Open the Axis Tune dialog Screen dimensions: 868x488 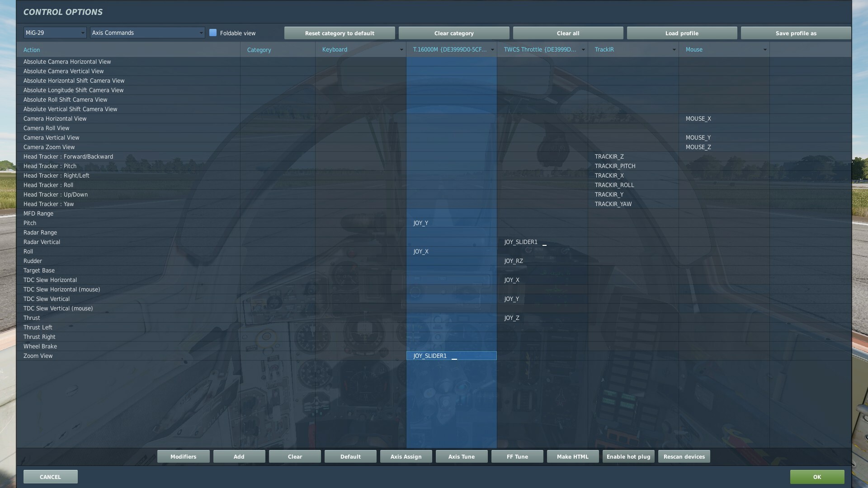(x=462, y=456)
